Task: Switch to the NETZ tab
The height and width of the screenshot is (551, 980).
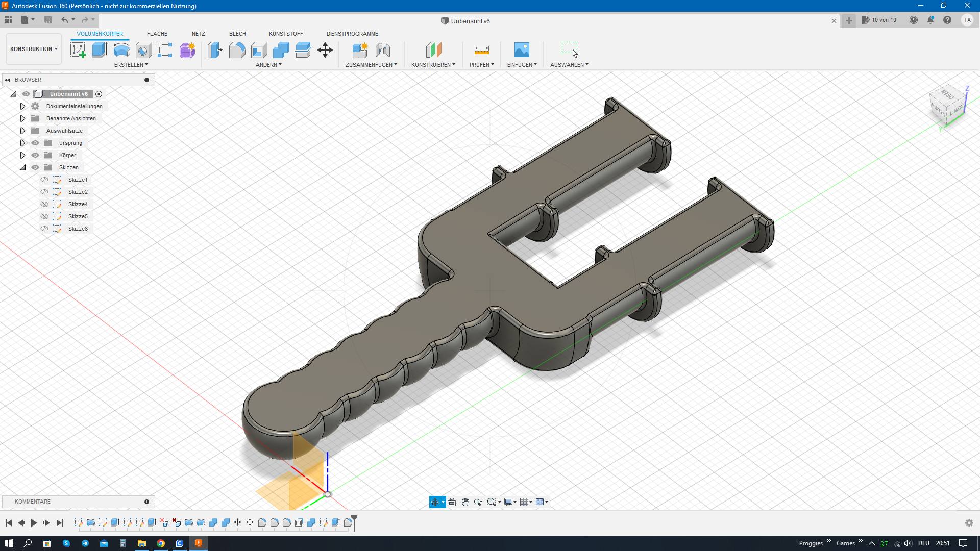Action: [x=199, y=34]
